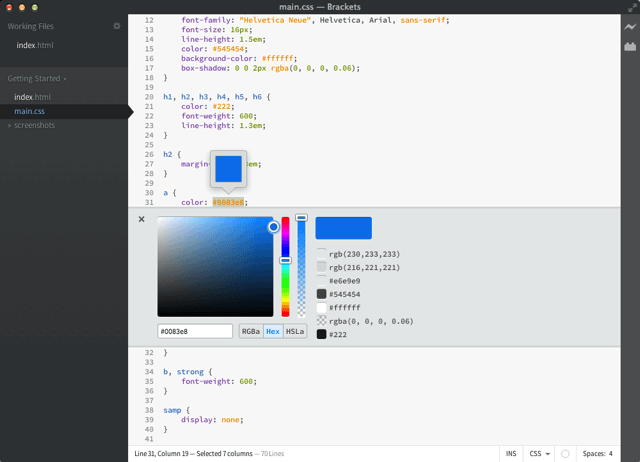The width and height of the screenshot is (640, 462).
Task: Click the cursor position status text
Action: pyautogui.click(x=193, y=454)
